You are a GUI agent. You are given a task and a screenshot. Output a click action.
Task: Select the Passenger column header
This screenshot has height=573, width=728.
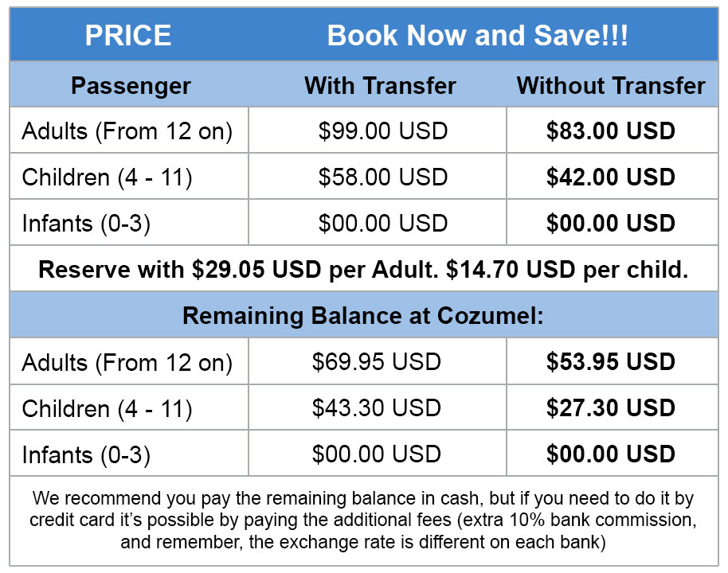tap(131, 86)
